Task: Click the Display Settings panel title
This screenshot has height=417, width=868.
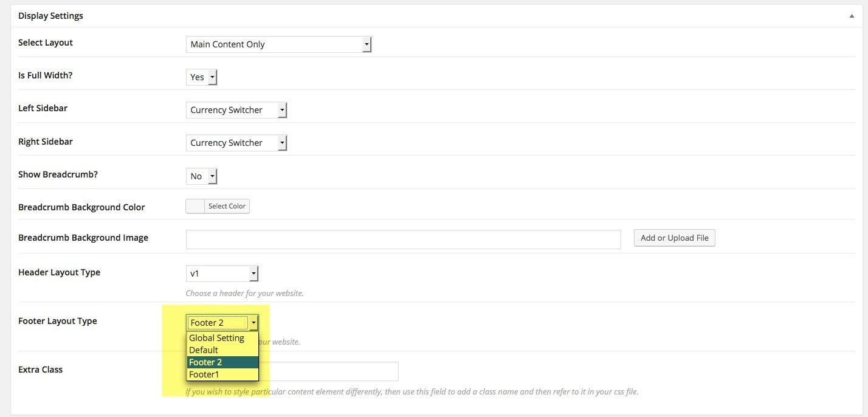Action: tap(51, 16)
